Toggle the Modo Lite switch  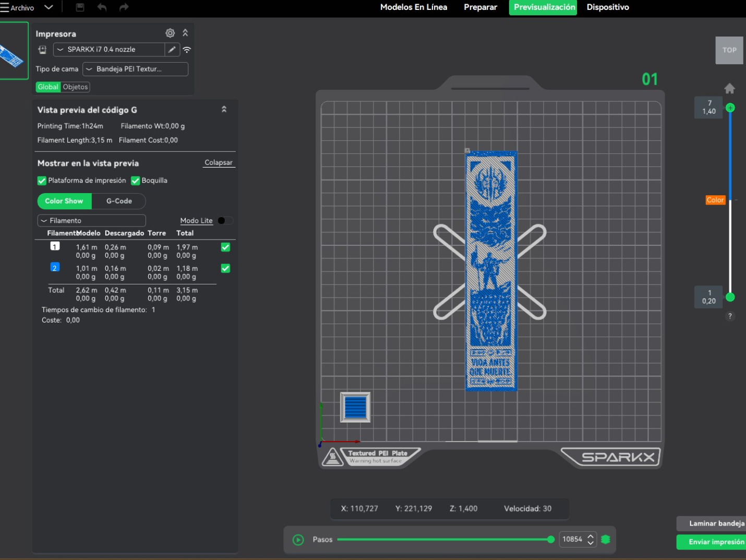tap(225, 221)
